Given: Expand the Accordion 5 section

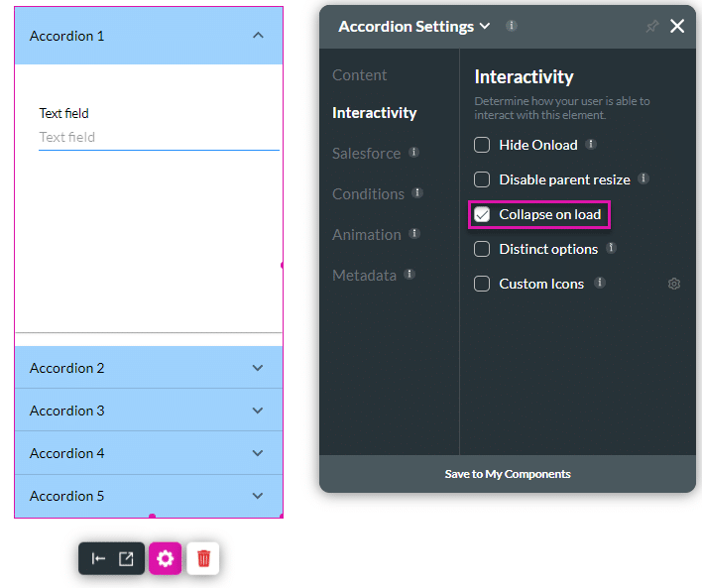Looking at the screenshot, I should pos(149,496).
